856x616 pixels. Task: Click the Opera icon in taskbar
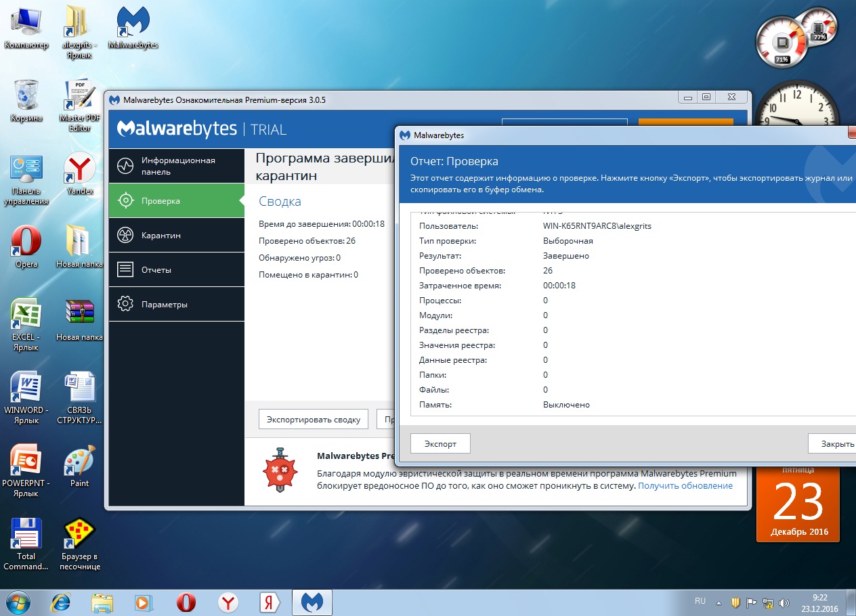[186, 602]
